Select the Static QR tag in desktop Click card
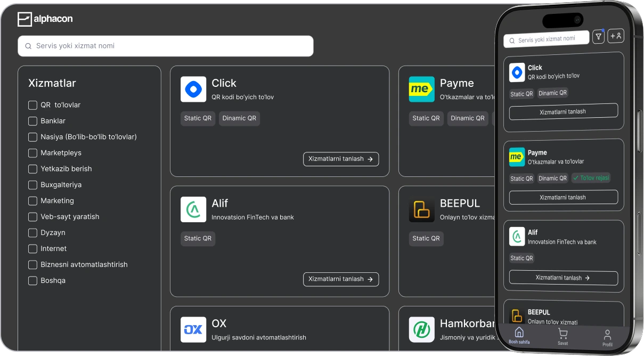The height and width of the screenshot is (356, 644). pyautogui.click(x=198, y=118)
